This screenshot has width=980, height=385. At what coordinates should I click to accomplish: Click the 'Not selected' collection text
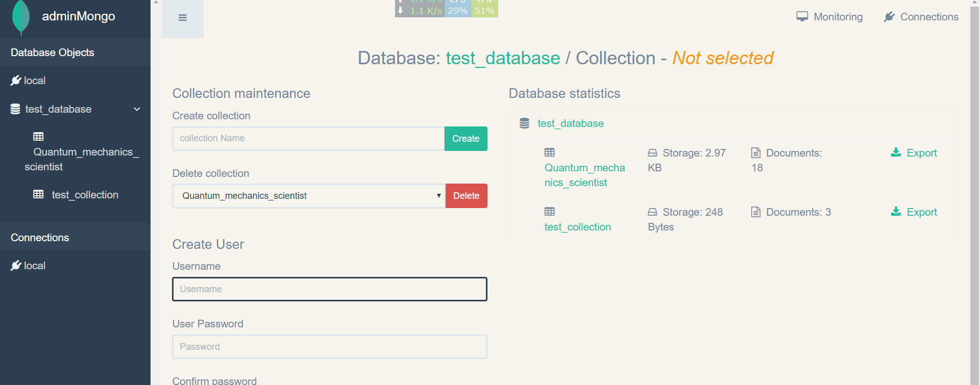pos(723,58)
